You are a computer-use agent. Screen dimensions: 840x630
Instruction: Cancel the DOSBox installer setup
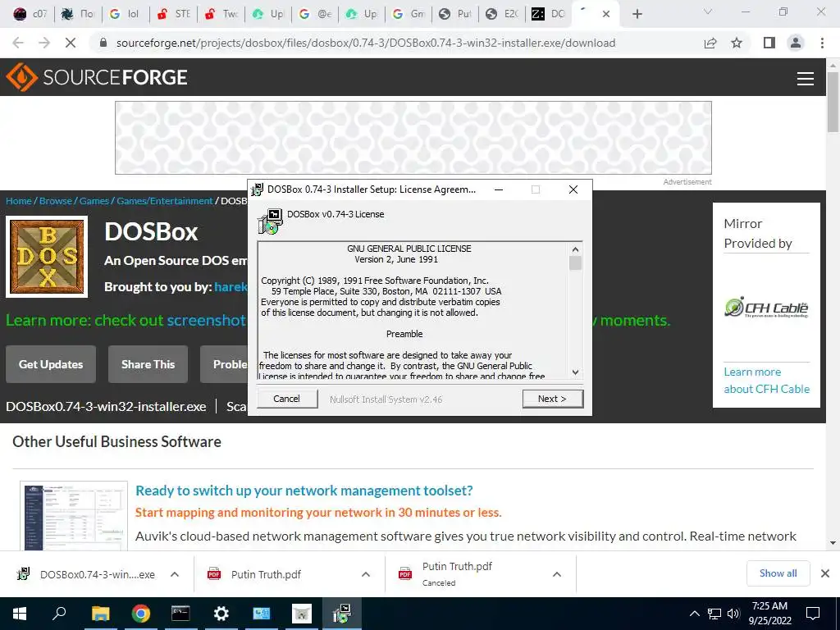click(x=286, y=399)
